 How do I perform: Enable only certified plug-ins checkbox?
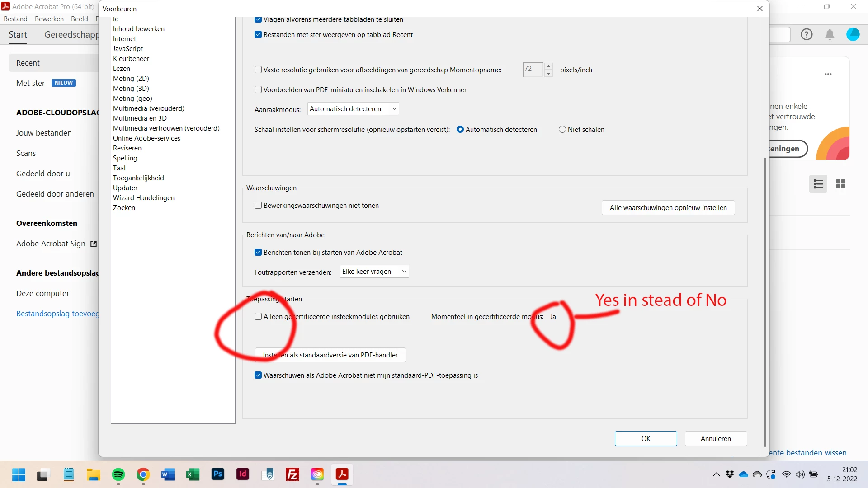click(258, 317)
